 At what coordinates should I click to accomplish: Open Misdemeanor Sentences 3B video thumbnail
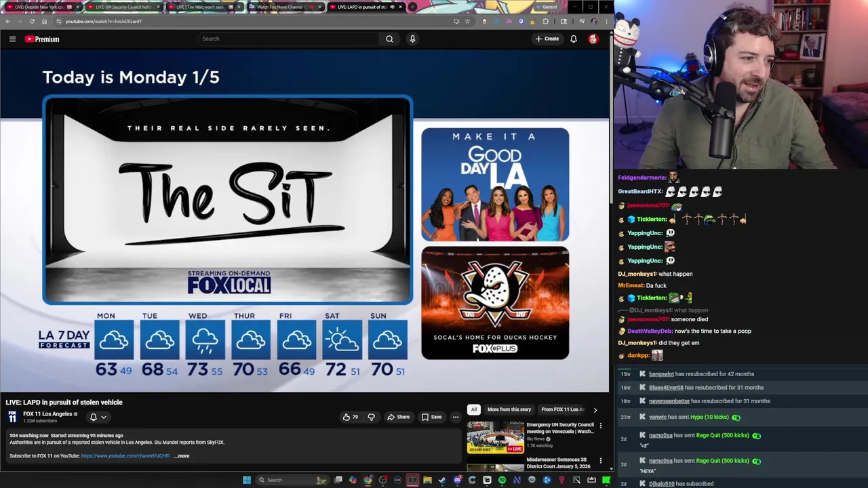click(494, 464)
